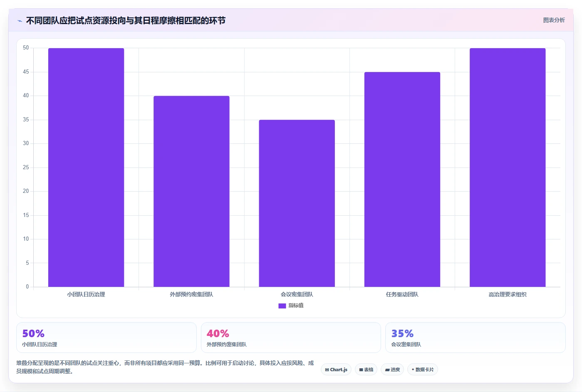The width and height of the screenshot is (582, 392).
Task: Open the 40% 外部预约密集团队 stat card
Action: (291, 338)
